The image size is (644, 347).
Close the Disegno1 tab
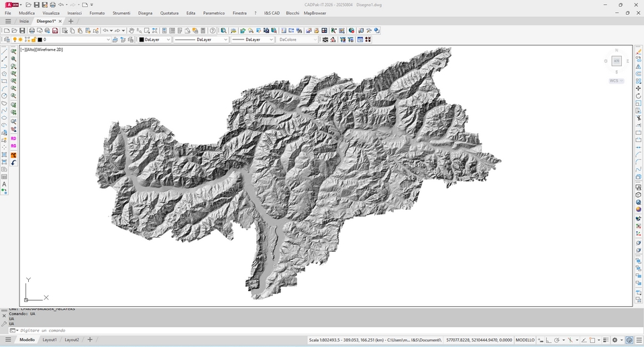60,21
